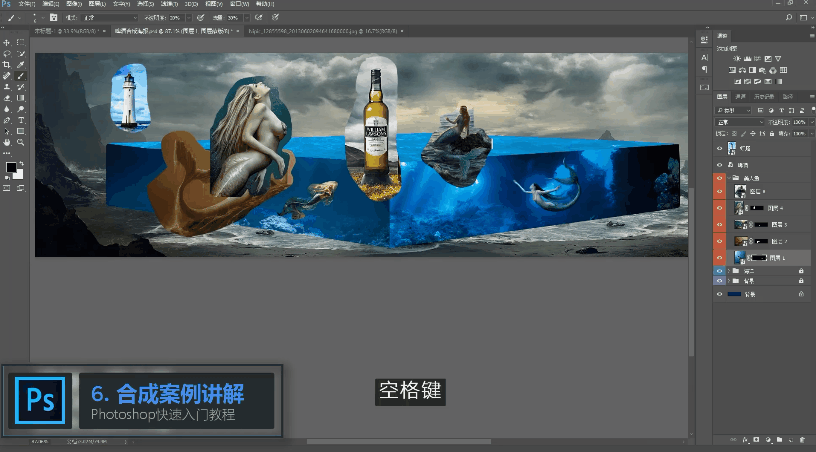Add a layer mask from panel bottom

(x=756, y=440)
